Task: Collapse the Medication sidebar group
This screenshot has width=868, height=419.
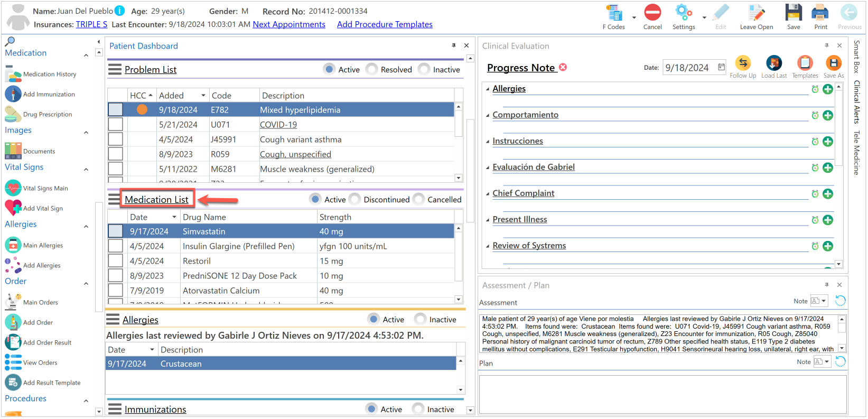Action: coord(86,55)
